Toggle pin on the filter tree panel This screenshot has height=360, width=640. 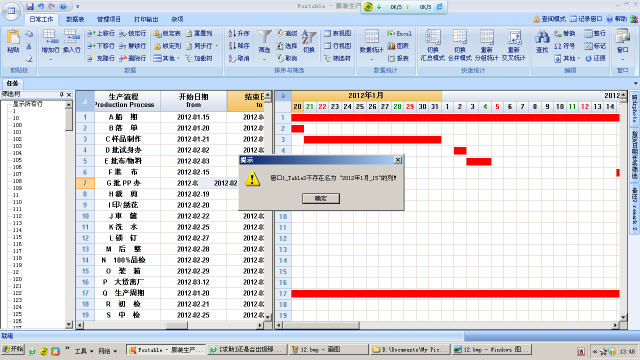click(x=62, y=94)
